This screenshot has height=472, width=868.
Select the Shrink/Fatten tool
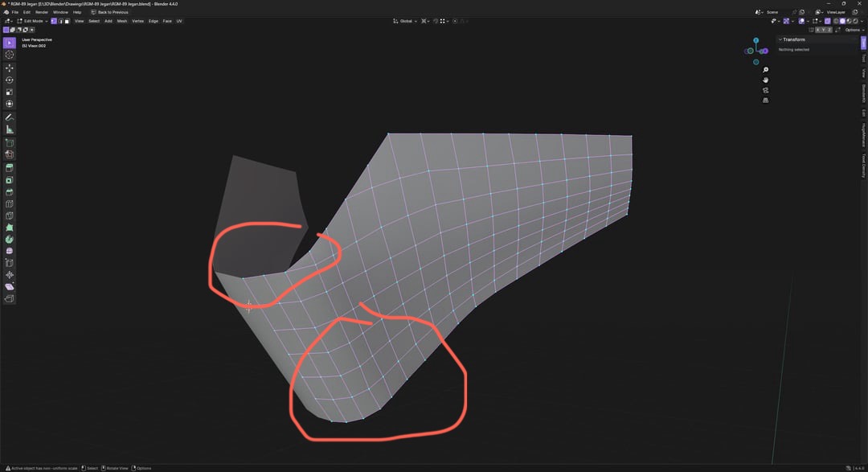click(x=10, y=275)
